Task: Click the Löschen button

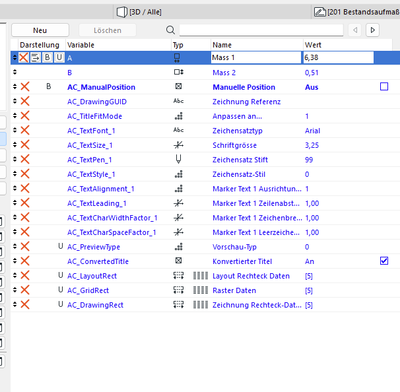Action: click(x=107, y=30)
